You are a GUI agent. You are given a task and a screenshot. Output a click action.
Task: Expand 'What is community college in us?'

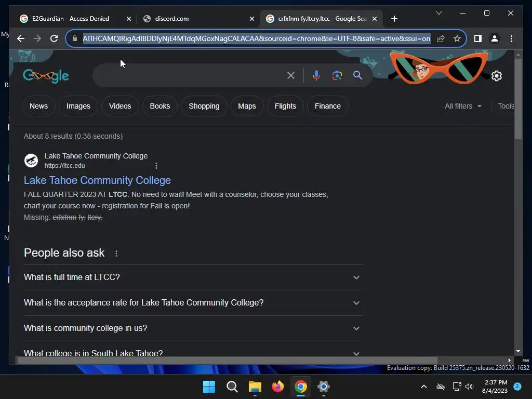pyautogui.click(x=192, y=328)
